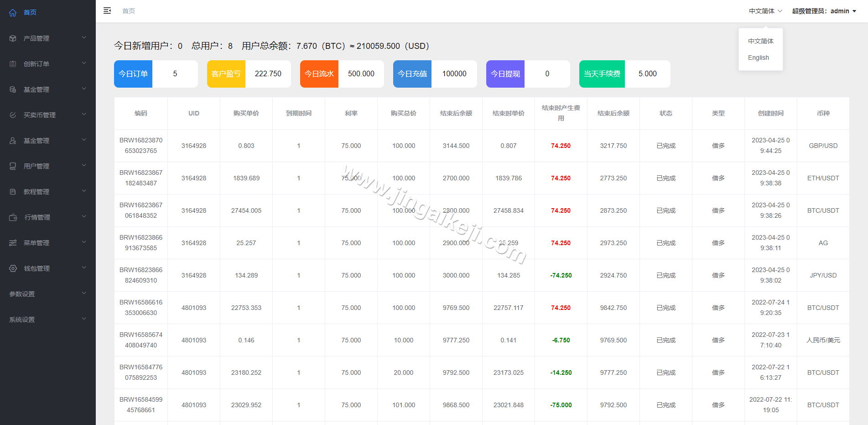Open 买卖币管理 via its coin icon
The image size is (868, 425).
click(12, 115)
